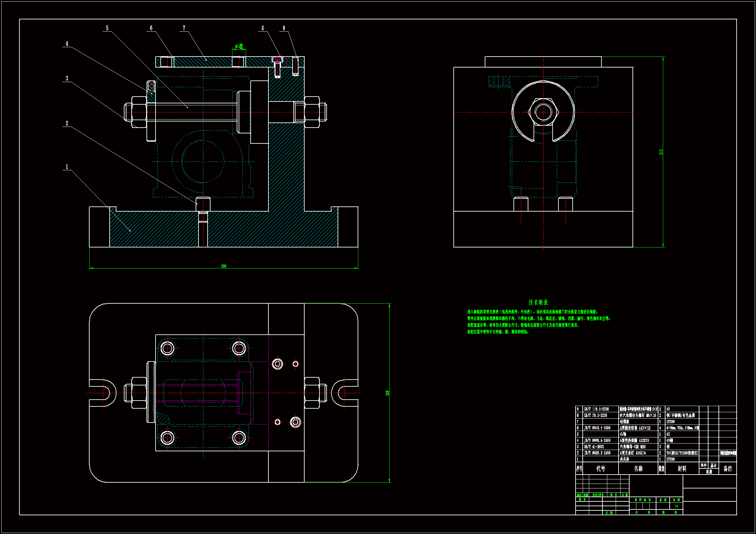
Task: Click the 心轴 name cell in row 5
Action: (x=623, y=434)
